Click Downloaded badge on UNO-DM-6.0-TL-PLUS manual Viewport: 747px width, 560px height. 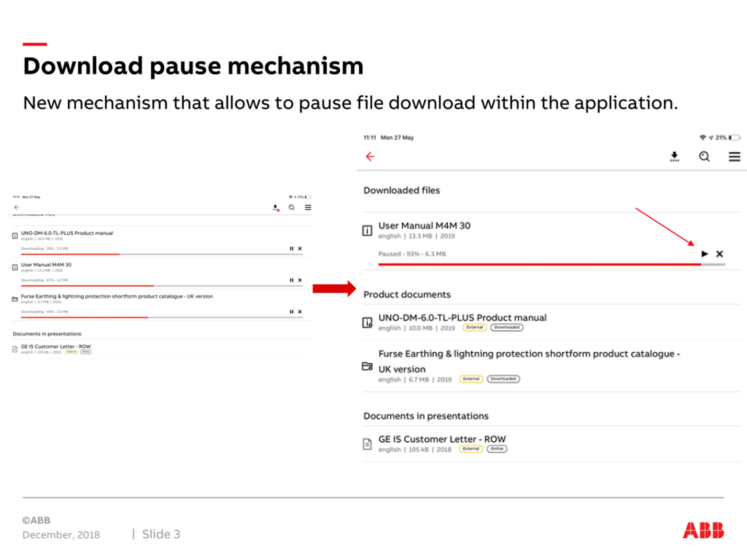(x=507, y=328)
